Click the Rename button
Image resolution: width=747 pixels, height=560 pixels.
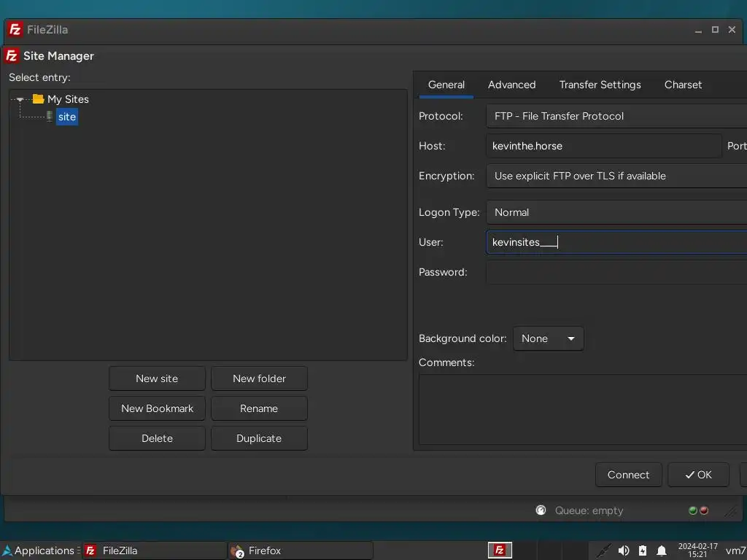(259, 408)
